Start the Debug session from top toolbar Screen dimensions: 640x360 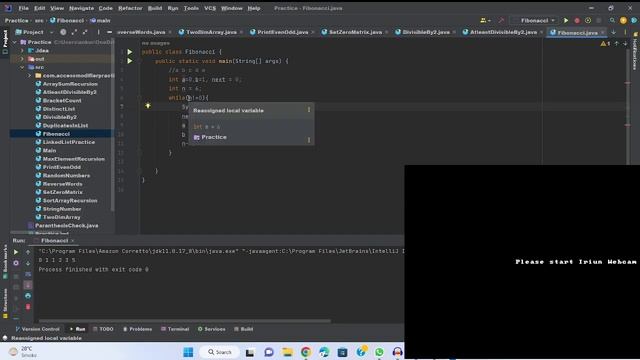pos(577,20)
